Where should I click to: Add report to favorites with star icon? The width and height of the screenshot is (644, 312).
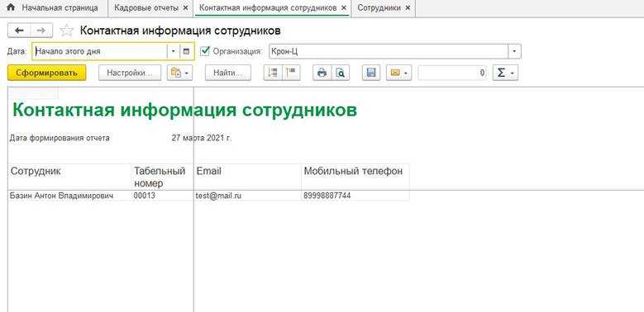[x=66, y=31]
